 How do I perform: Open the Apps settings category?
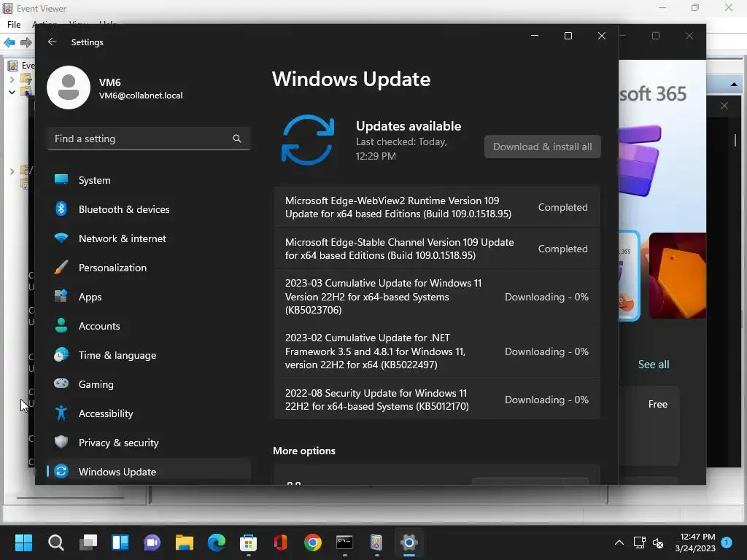[149, 297]
